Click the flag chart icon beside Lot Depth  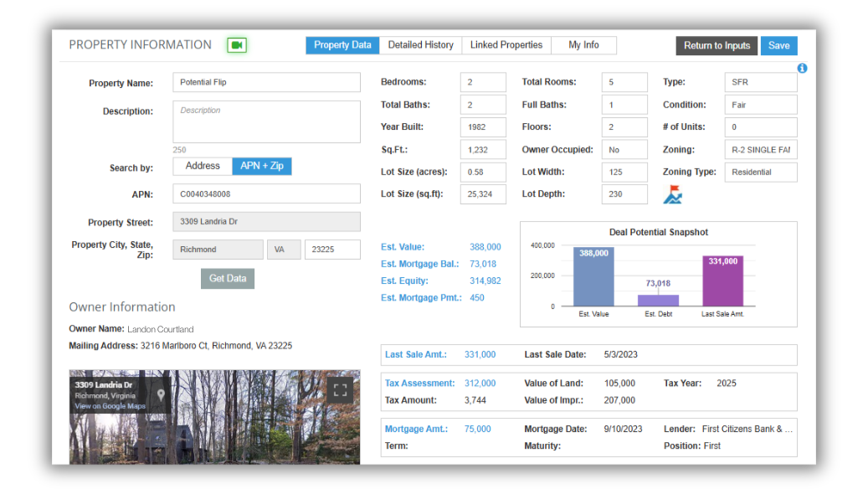click(673, 195)
